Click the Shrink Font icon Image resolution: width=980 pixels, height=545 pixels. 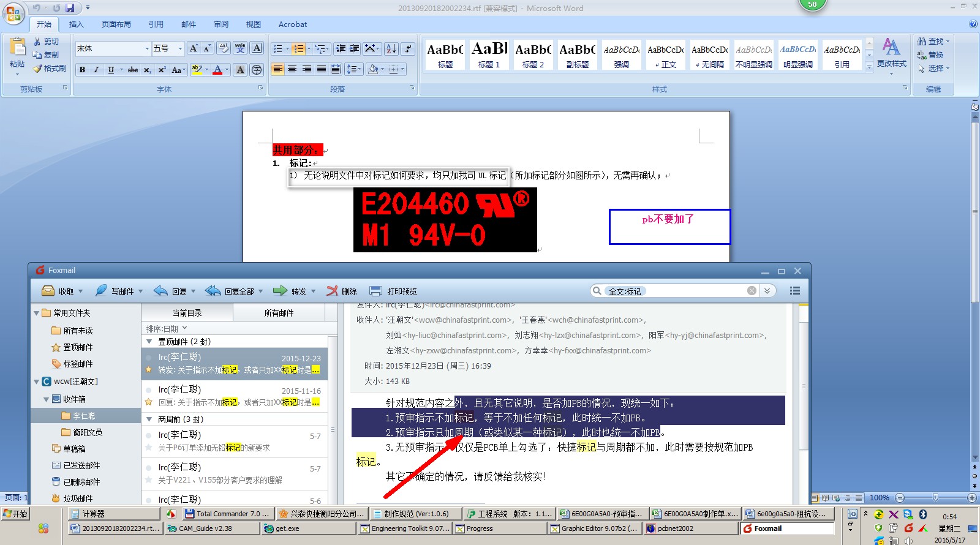click(x=208, y=48)
